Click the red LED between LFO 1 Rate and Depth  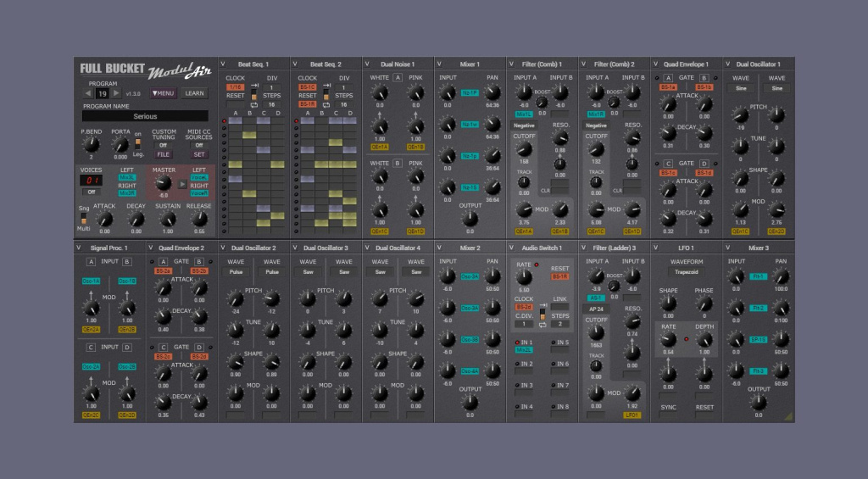point(687,339)
